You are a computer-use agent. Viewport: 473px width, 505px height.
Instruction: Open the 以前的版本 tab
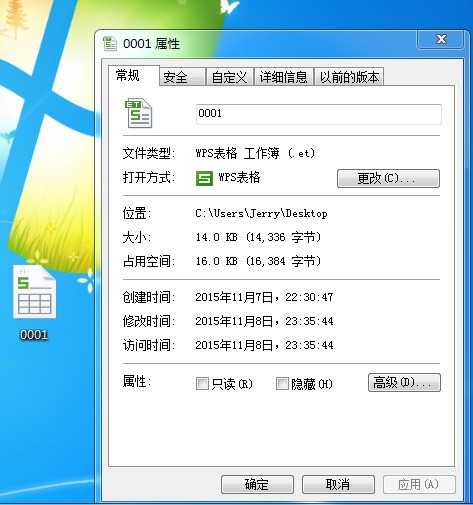click(349, 77)
